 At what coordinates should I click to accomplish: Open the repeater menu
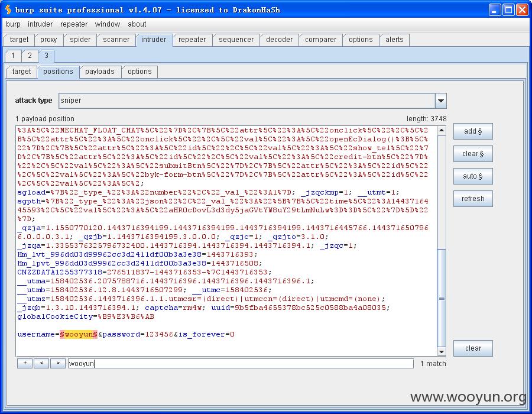[x=74, y=24]
